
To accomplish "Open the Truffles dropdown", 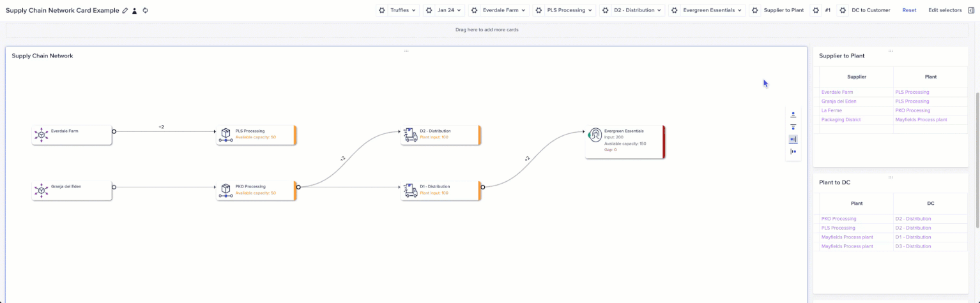I will tap(404, 10).
